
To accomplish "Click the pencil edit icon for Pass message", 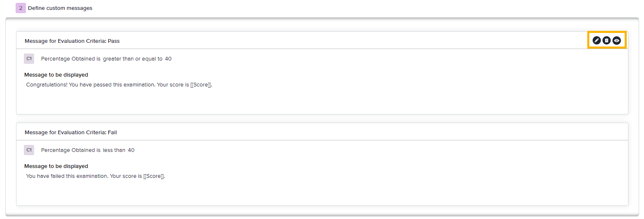I will [x=597, y=40].
